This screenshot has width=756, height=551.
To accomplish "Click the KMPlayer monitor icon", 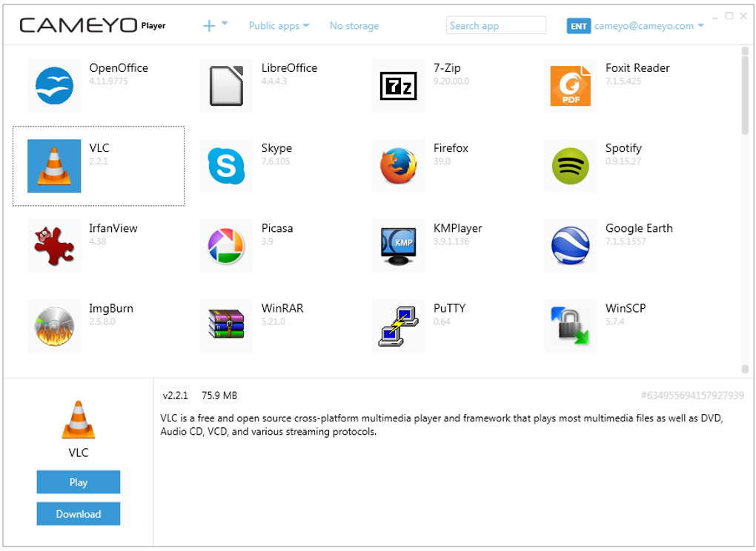I will (398, 246).
